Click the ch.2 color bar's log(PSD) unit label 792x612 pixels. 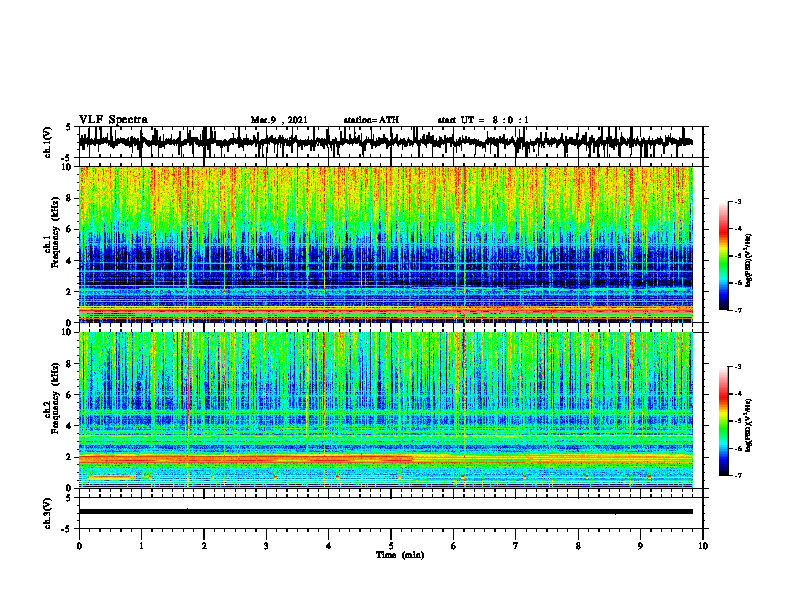click(x=749, y=426)
